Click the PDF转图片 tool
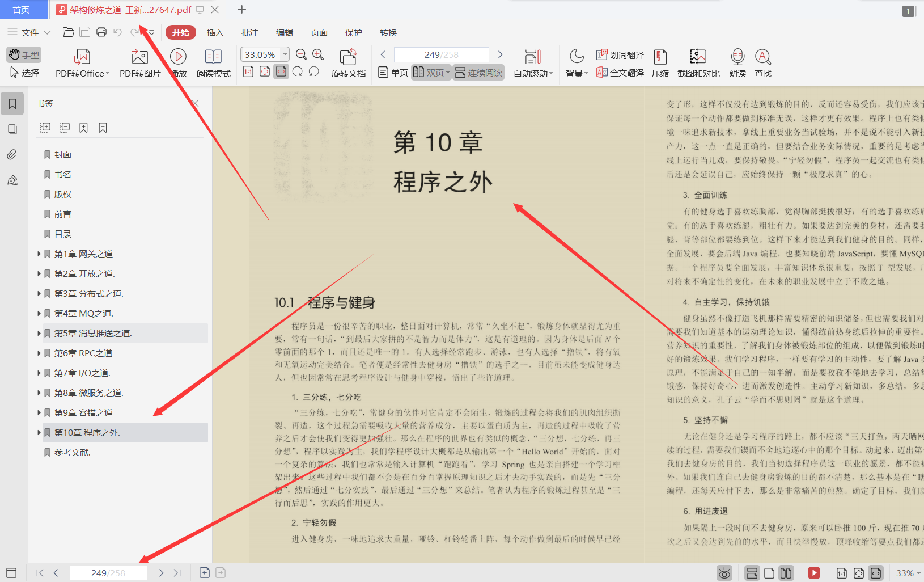Viewport: 924px width, 582px height. coord(140,64)
